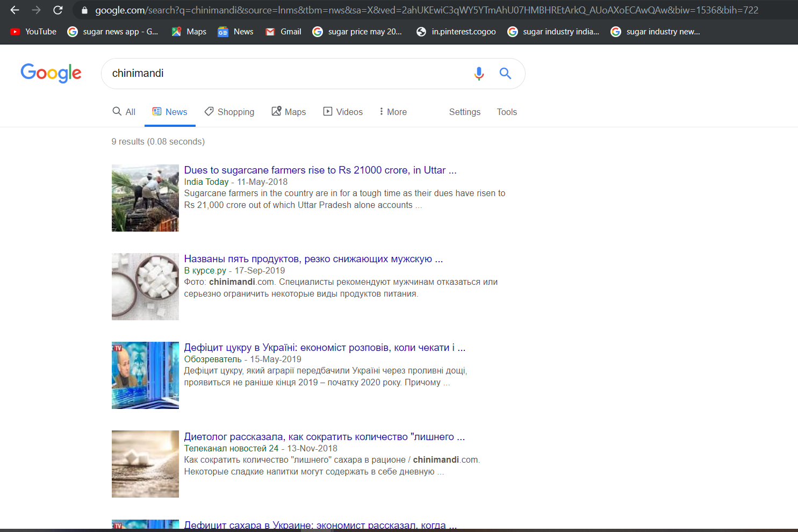Switch to the All results tab
This screenshot has height=532, width=798.
coord(124,112)
